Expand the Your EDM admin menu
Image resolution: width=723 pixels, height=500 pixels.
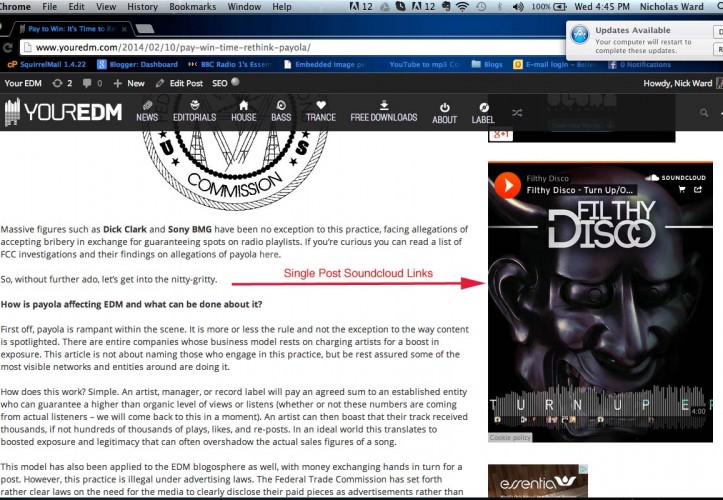tap(23, 83)
